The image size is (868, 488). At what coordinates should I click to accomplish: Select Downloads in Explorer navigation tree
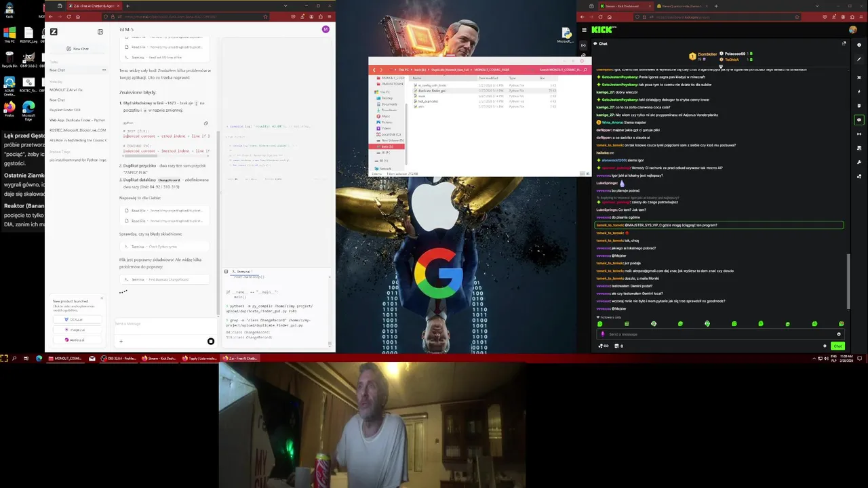pos(389,110)
